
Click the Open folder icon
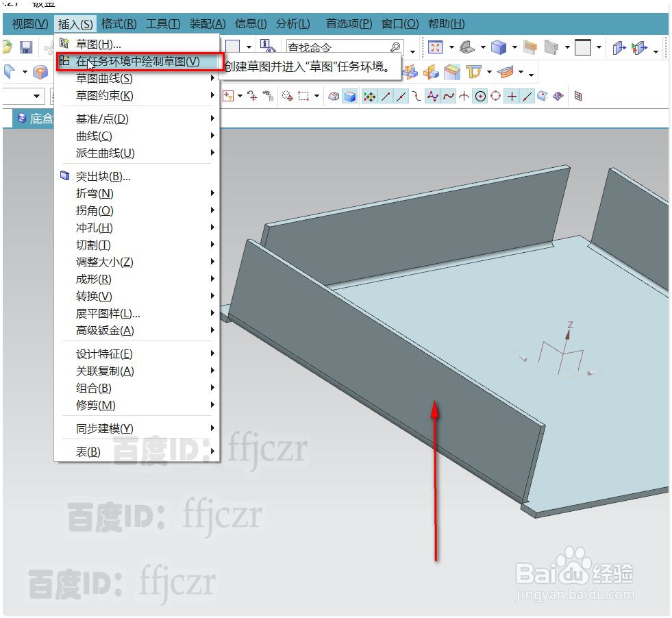click(8, 47)
